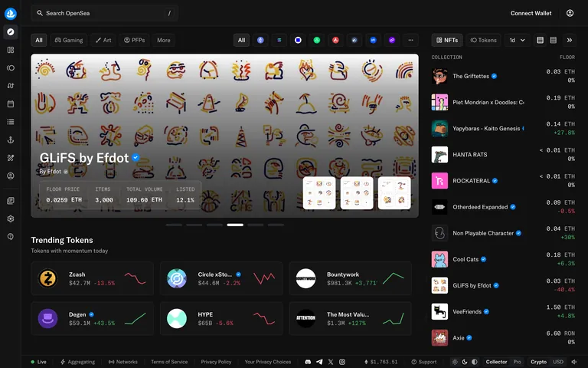This screenshot has height=368, width=588.
Task: Filter by purple Polygon chain icon
Action: coord(392,40)
